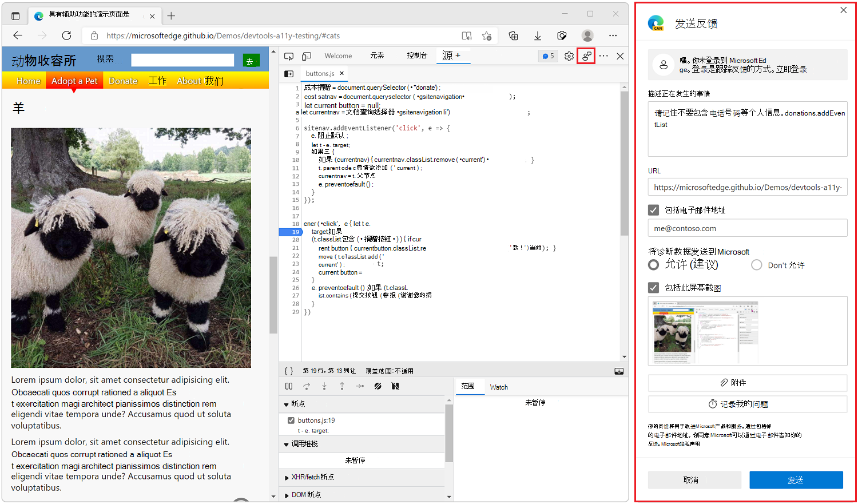Uncheck the 包括此屏幕截图 checkbox
This screenshot has height=504, width=858.
click(653, 287)
